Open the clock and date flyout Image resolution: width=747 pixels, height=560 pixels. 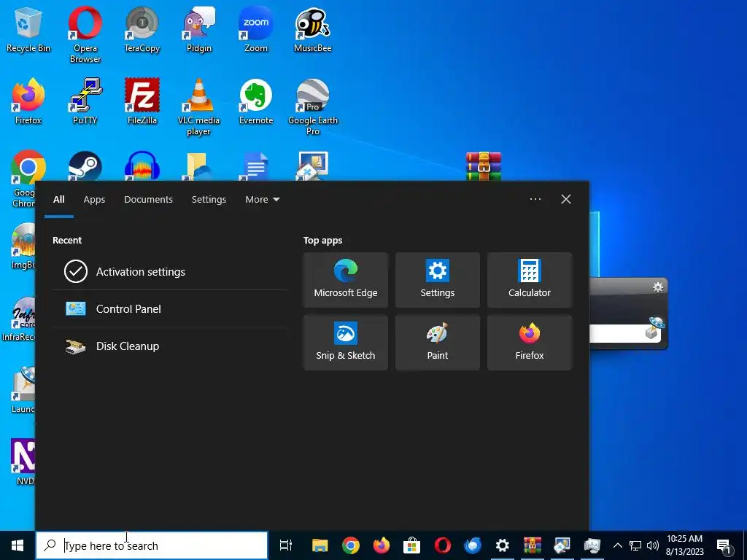pyautogui.click(x=684, y=545)
